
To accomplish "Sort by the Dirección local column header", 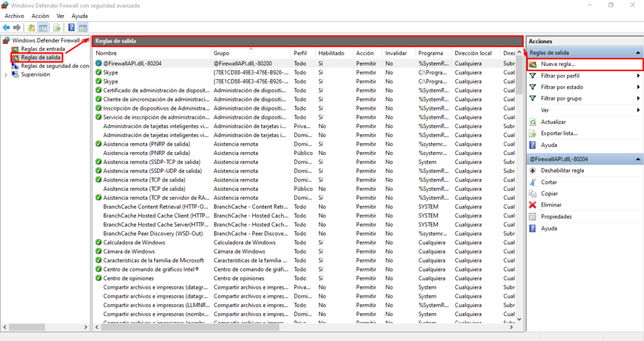I will [476, 53].
